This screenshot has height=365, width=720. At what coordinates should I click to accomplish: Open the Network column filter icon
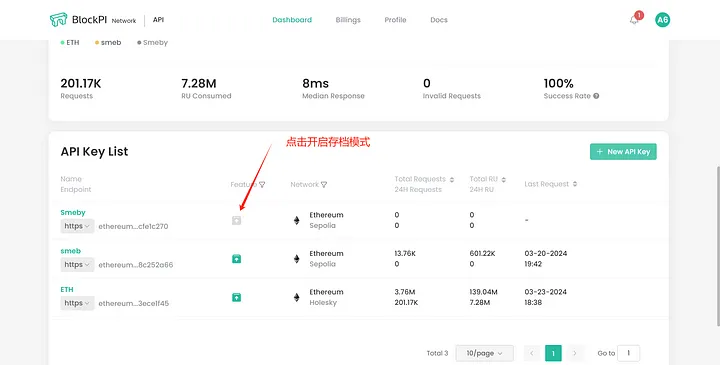(324, 185)
